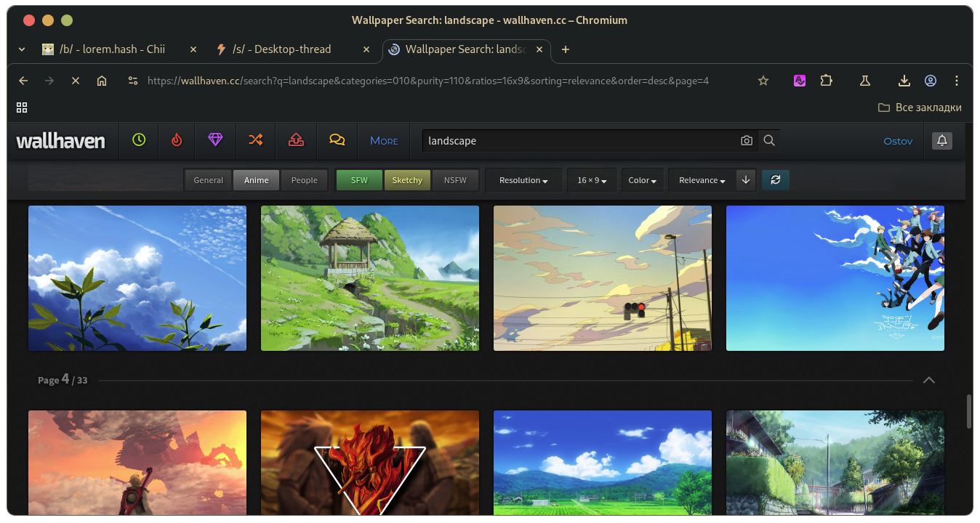Image resolution: width=980 pixels, height=523 pixels.
Task: Go back to the previous page
Action: tap(23, 81)
